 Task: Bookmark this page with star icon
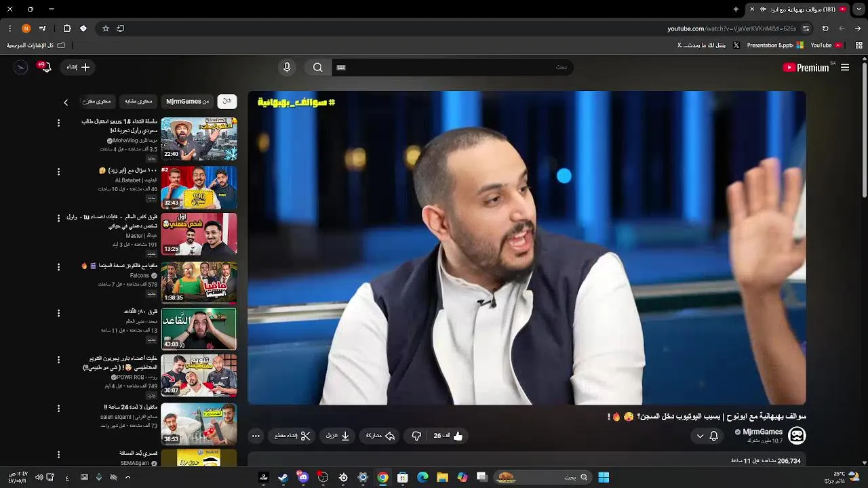pyautogui.click(x=106, y=28)
